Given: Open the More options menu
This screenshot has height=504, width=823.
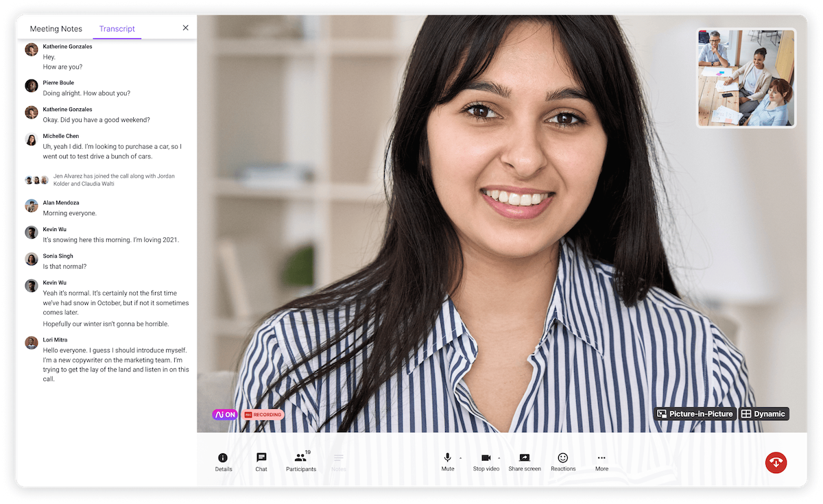Looking at the screenshot, I should (601, 461).
